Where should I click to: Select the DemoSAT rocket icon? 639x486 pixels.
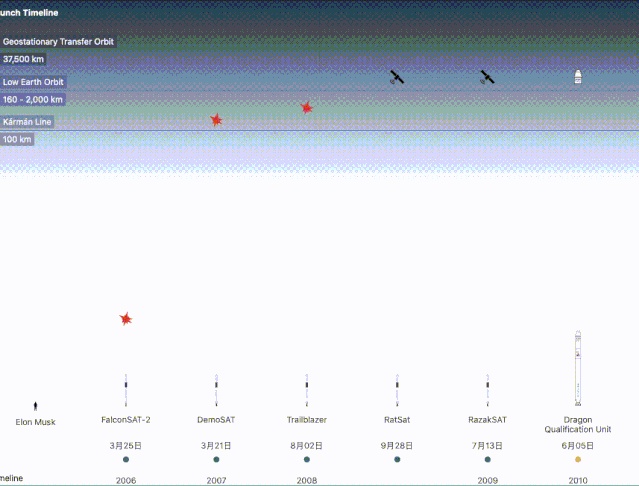point(216,390)
